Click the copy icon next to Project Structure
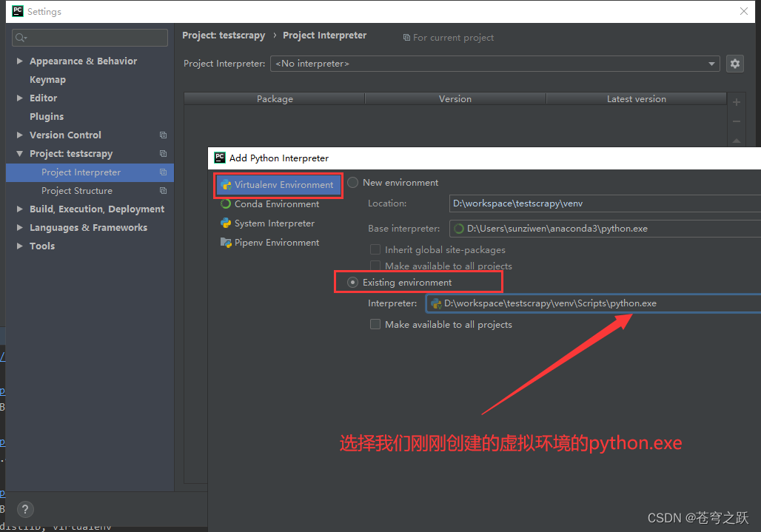This screenshot has height=532, width=761. tap(163, 191)
